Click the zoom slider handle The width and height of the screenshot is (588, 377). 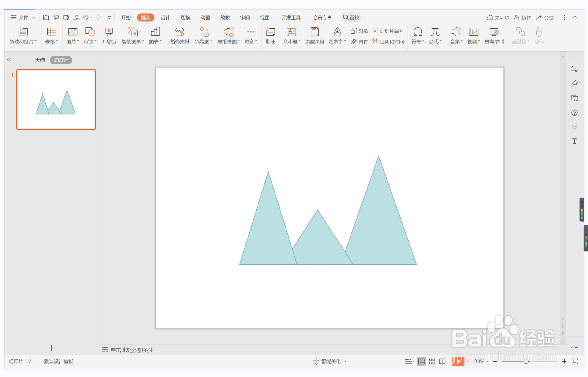526,361
